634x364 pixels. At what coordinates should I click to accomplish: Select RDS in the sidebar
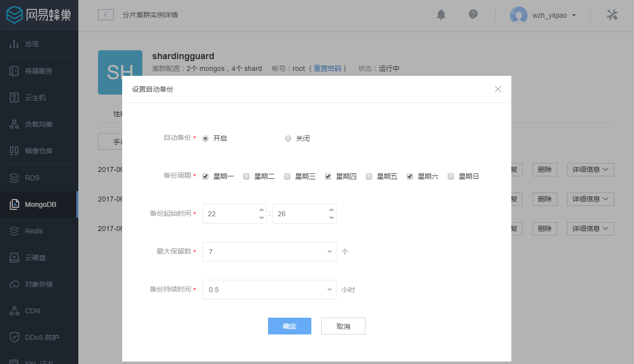click(x=39, y=178)
